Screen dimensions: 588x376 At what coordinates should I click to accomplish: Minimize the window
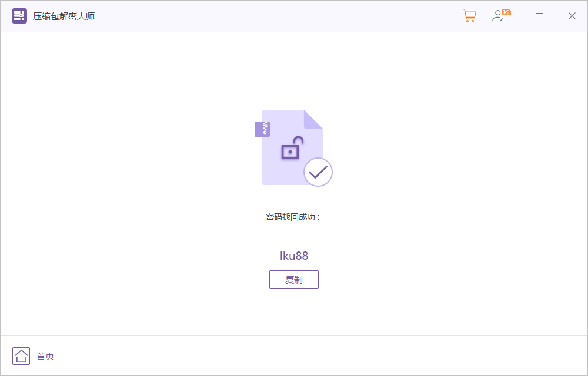(x=556, y=16)
